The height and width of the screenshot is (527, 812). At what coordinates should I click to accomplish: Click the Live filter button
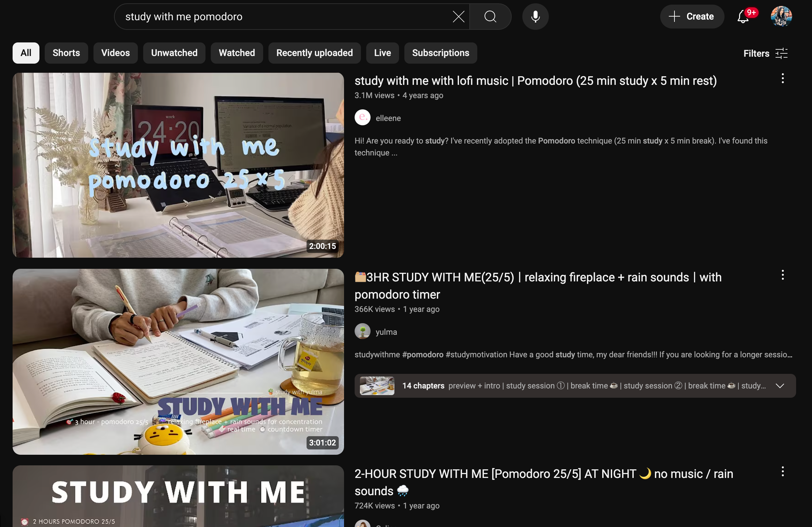pos(382,53)
